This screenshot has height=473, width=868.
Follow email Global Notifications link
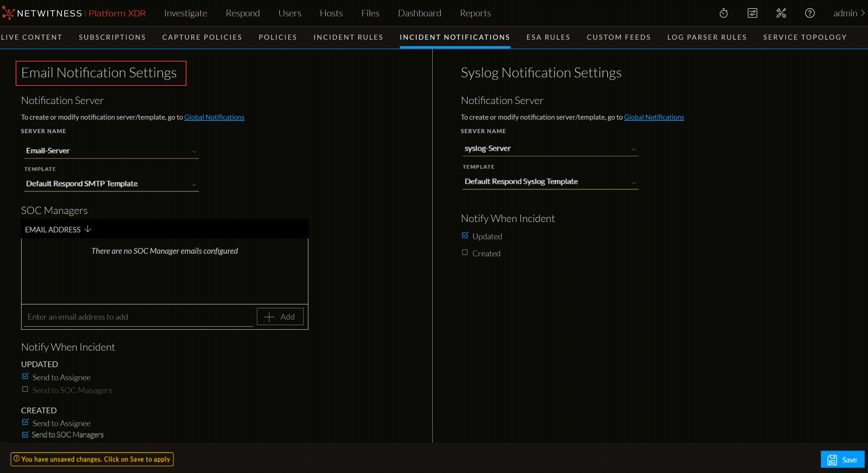(x=214, y=117)
